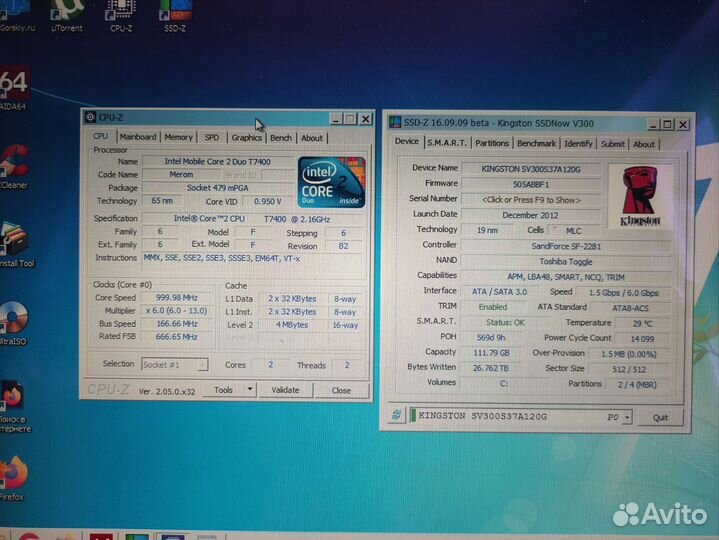Viewport: 719px width, 540px height.
Task: Click the Launch Date value December 2012
Action: pyautogui.click(x=531, y=215)
